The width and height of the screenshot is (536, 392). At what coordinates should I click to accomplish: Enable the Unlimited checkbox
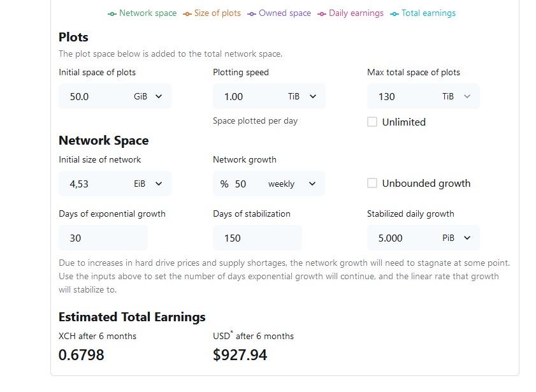pos(372,122)
